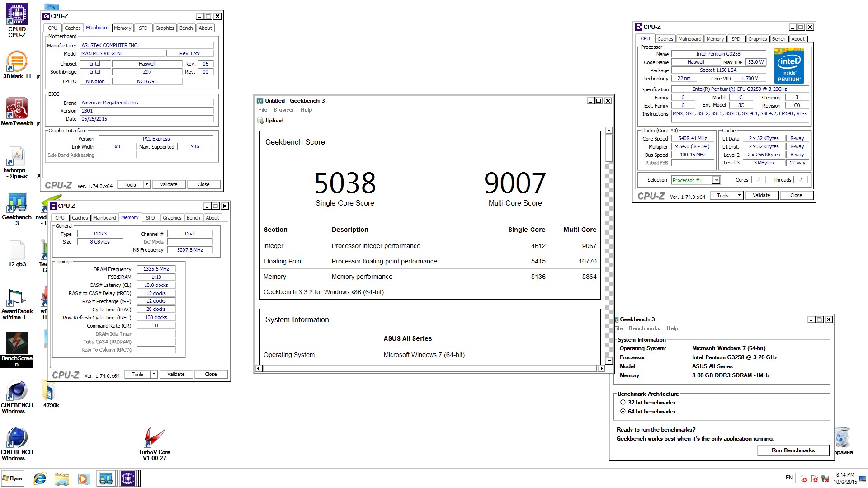This screenshot has width=868, height=488.
Task: Launch the upper CINEBENCH Windows shortcut
Action: coord(17,397)
